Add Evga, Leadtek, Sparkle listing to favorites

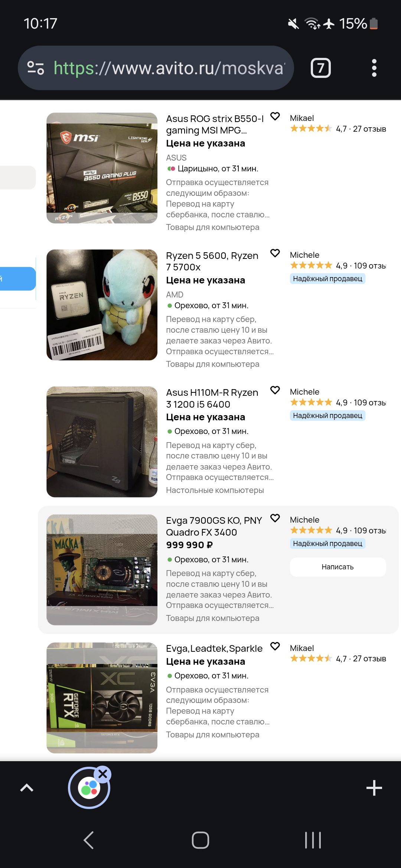click(275, 647)
